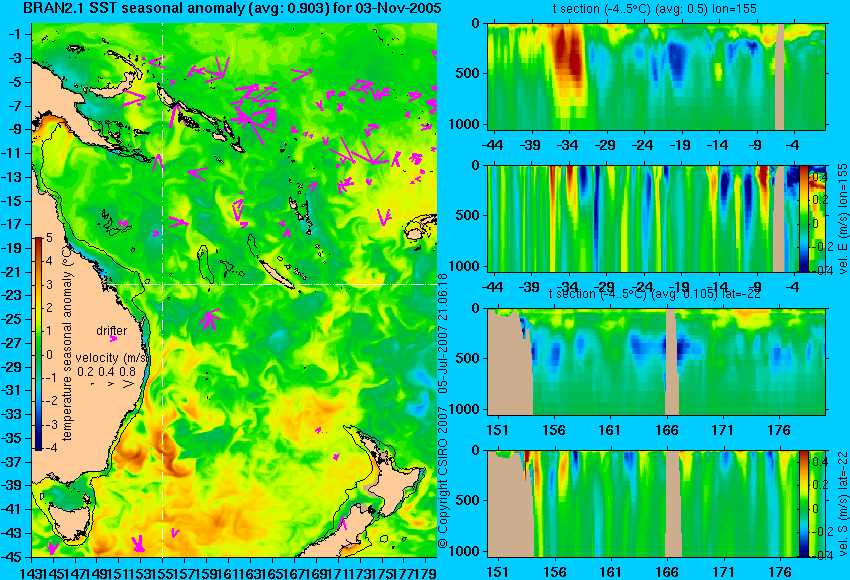Click '176' under the lat=-22 temperature section
The width and height of the screenshot is (850, 580).
780,430
